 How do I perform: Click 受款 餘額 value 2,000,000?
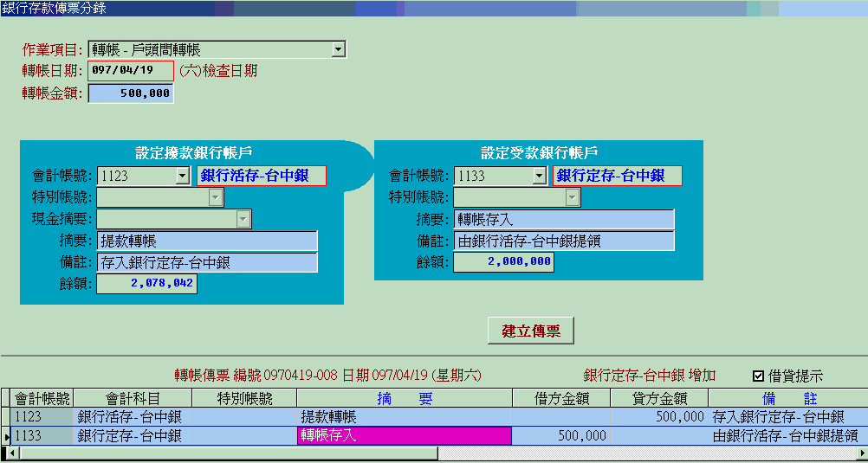(503, 261)
